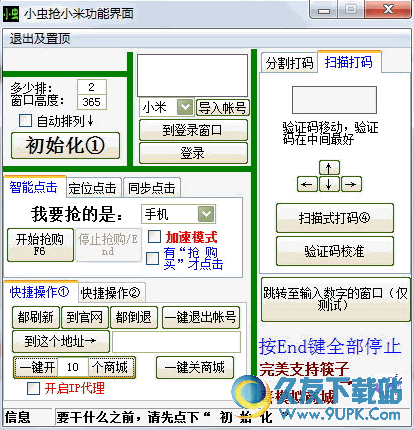Image resolution: width=414 pixels, height=430 pixels.
Task: Toggle the 有“抢购买”才点击 checkbox
Action: click(153, 258)
